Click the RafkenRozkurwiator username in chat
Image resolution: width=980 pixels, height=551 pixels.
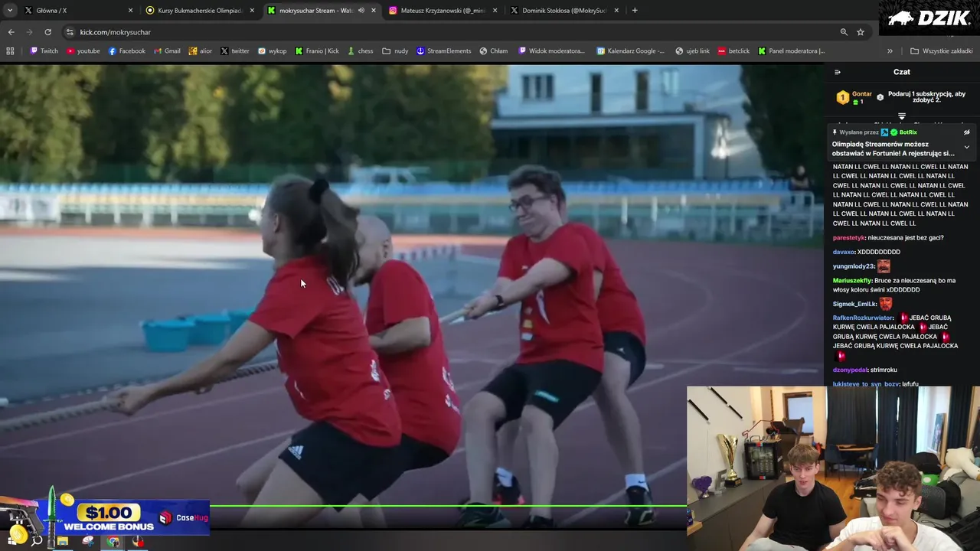coord(863,318)
